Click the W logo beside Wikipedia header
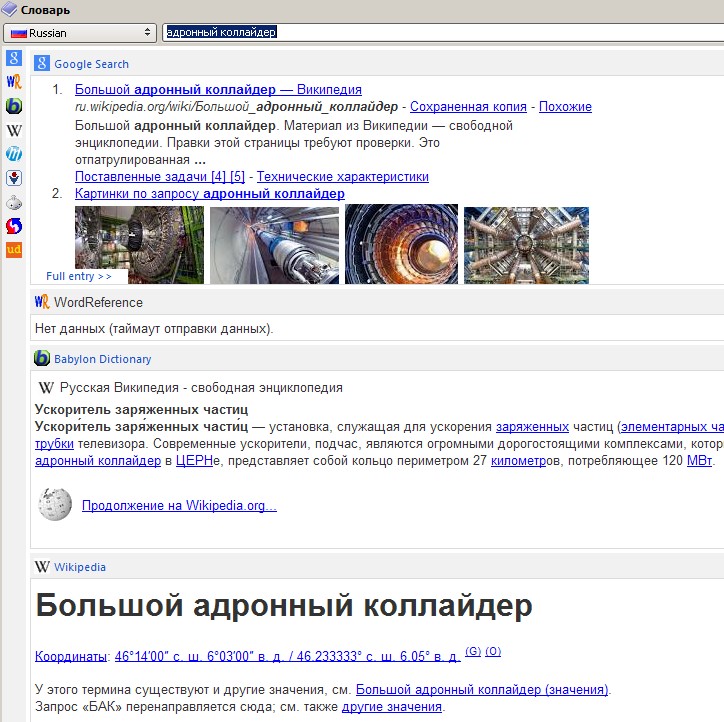The image size is (724, 722). click(x=42, y=566)
